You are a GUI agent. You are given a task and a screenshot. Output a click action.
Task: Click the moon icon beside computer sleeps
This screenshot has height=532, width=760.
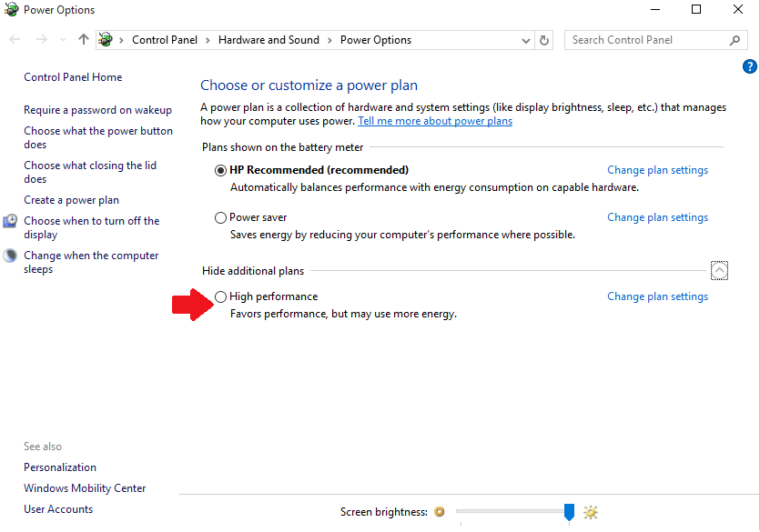[10, 256]
